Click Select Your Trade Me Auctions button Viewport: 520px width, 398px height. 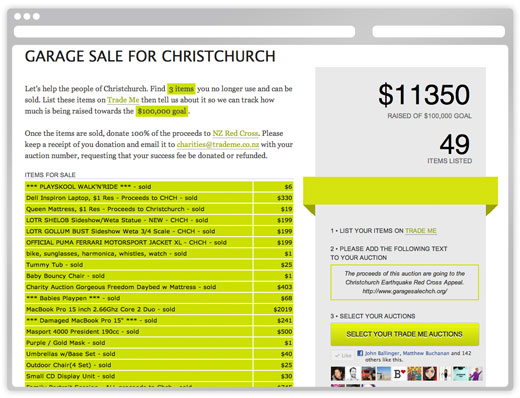click(x=405, y=334)
